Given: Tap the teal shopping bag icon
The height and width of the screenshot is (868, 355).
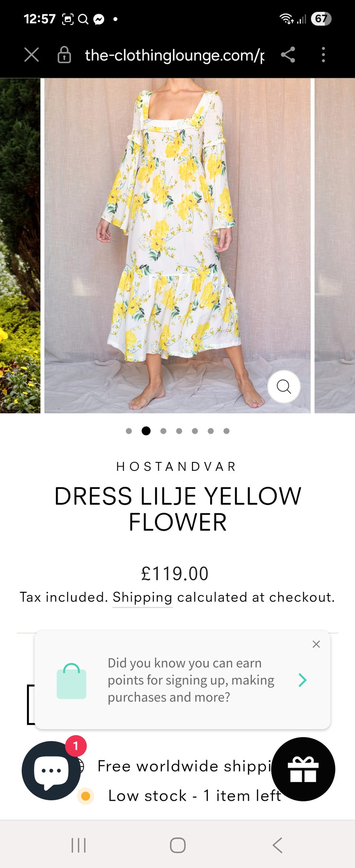Looking at the screenshot, I should [x=71, y=681].
